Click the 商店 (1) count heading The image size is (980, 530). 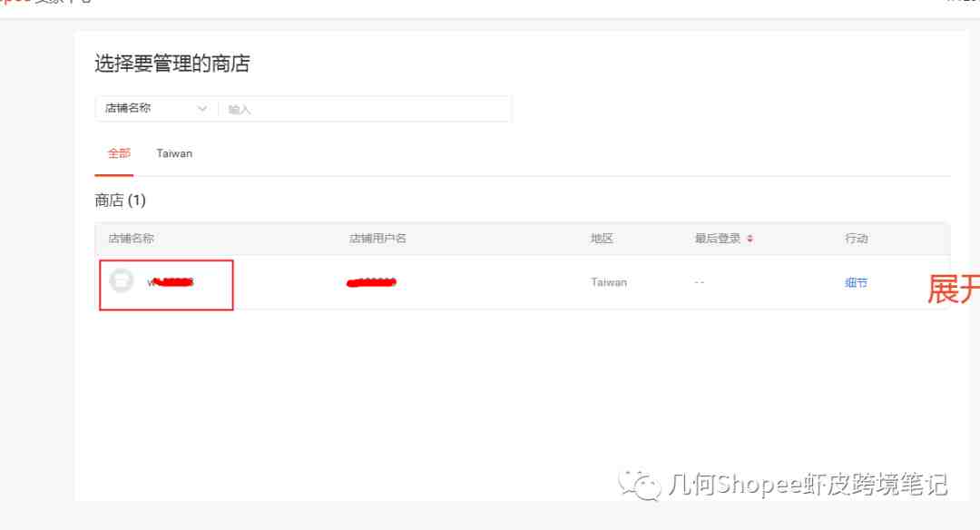point(120,200)
